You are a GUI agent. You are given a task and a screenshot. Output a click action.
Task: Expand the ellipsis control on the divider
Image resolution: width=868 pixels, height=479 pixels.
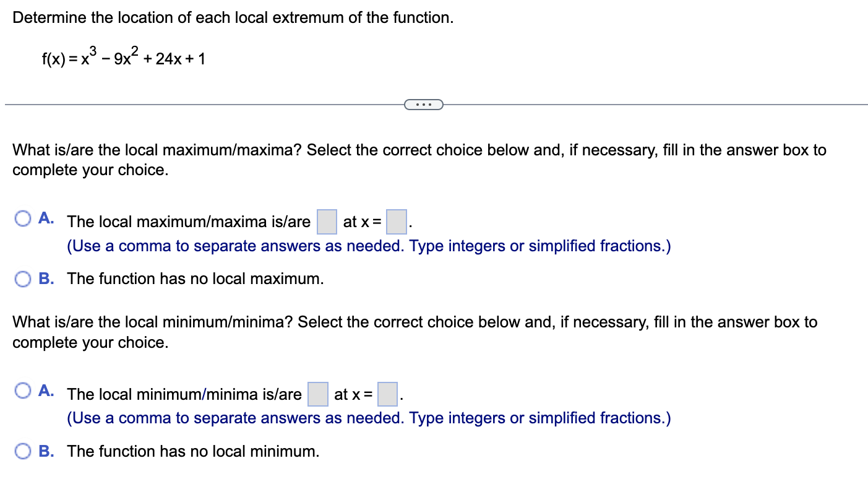[x=424, y=104]
